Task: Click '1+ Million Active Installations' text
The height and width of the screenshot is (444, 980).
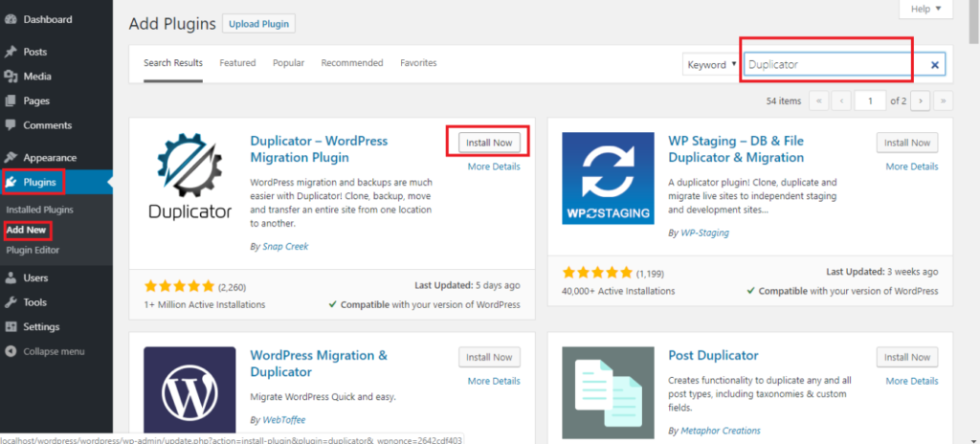Action: coord(205,304)
